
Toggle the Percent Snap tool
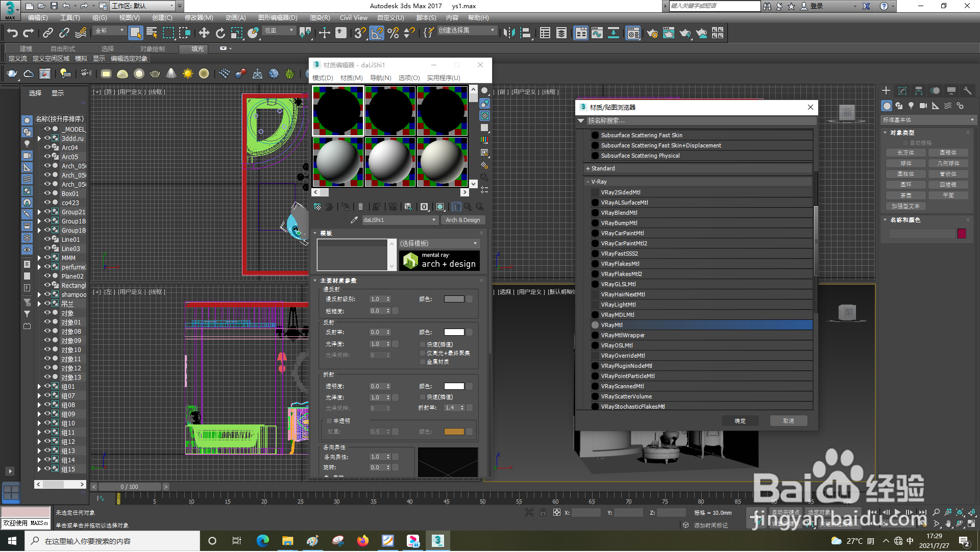[x=393, y=33]
